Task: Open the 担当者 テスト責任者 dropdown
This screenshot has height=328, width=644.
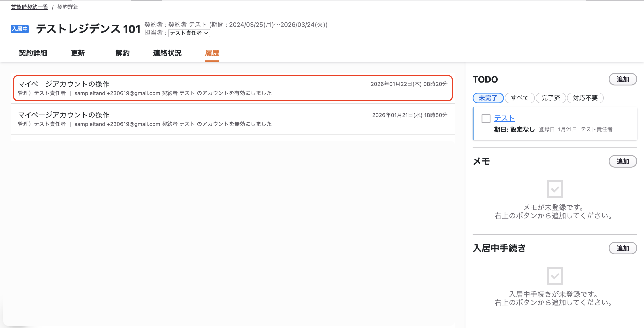Action: tap(189, 33)
